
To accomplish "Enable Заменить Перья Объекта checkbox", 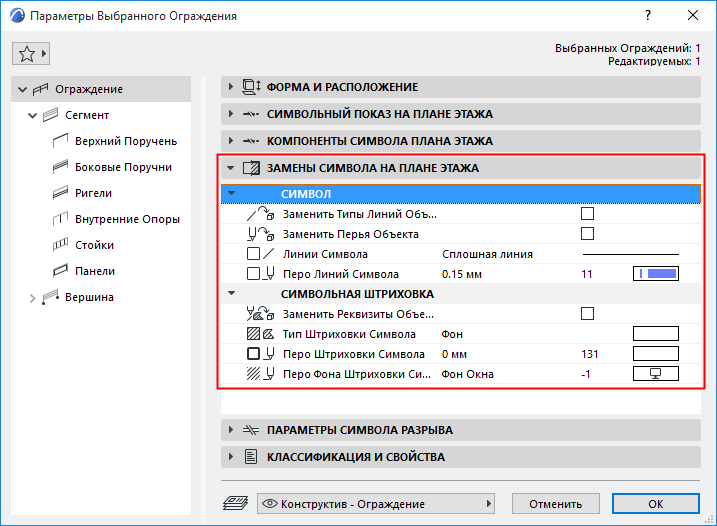I will tap(587, 234).
